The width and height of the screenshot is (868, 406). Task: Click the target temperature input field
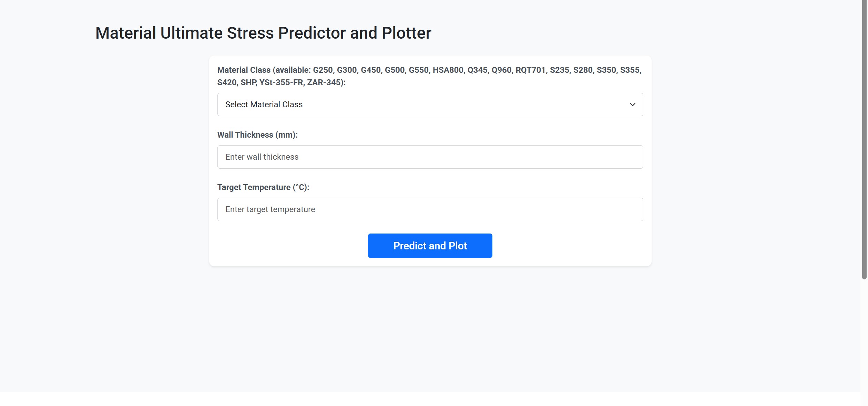[x=430, y=209]
